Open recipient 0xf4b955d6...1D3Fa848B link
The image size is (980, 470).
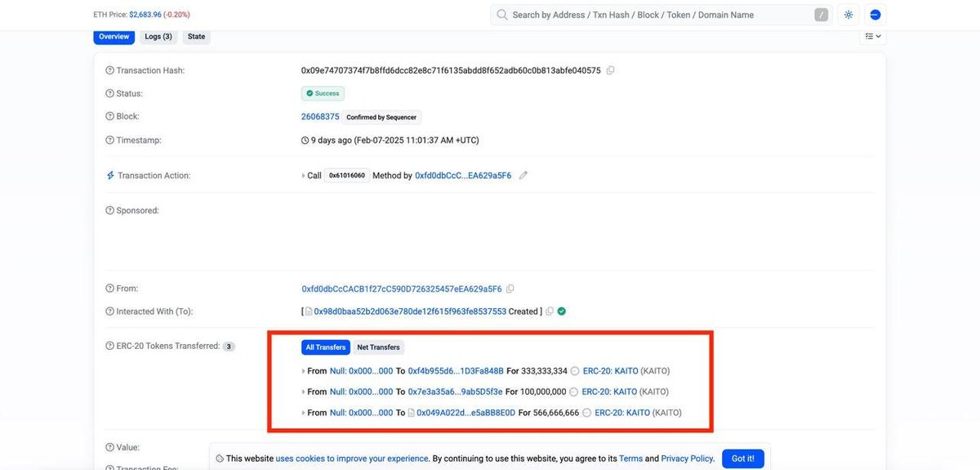pyautogui.click(x=456, y=371)
